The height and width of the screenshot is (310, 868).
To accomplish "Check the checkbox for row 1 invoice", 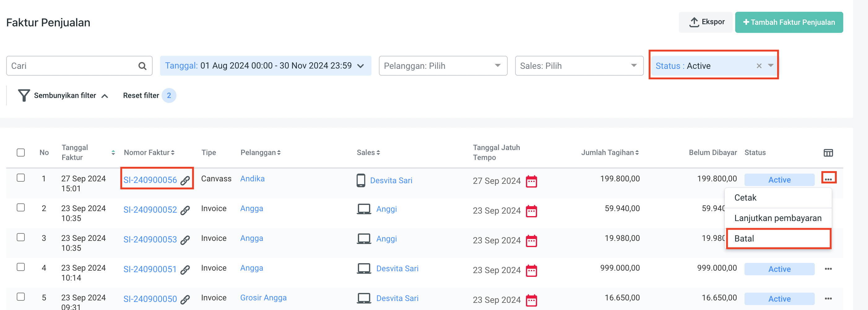I will coord(21,178).
